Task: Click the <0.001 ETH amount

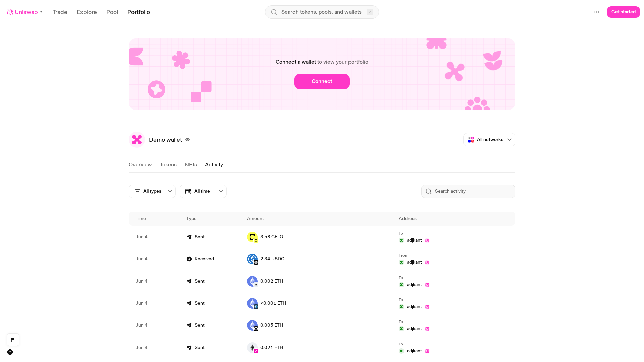Action: point(273,303)
